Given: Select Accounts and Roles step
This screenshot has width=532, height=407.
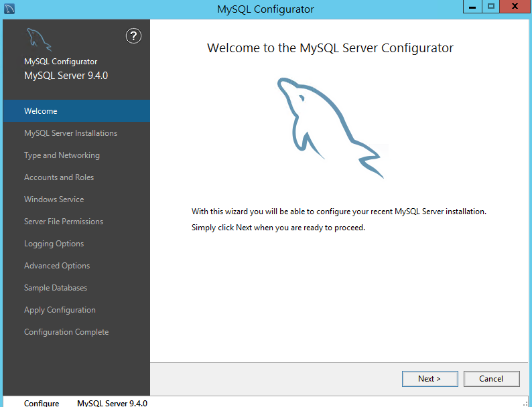Looking at the screenshot, I should click(x=59, y=177).
